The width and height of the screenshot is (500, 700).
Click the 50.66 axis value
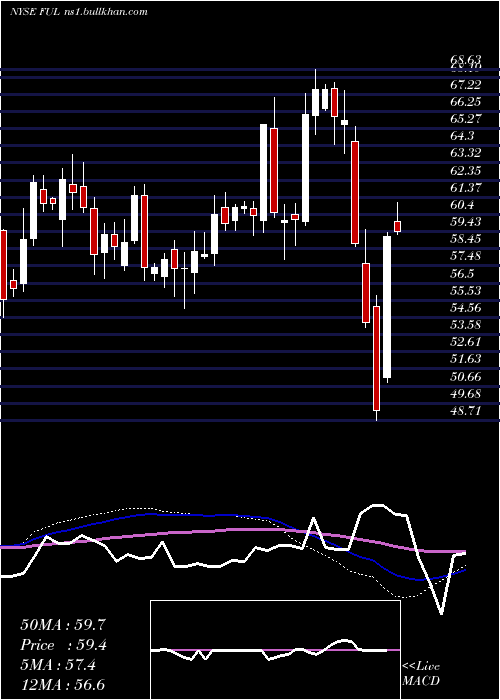click(465, 377)
